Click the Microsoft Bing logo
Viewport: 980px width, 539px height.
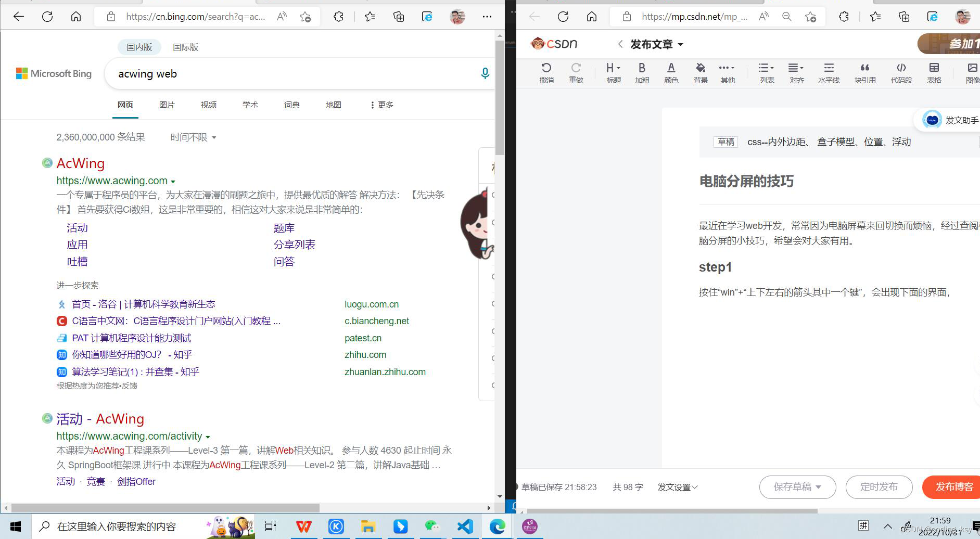pos(54,74)
